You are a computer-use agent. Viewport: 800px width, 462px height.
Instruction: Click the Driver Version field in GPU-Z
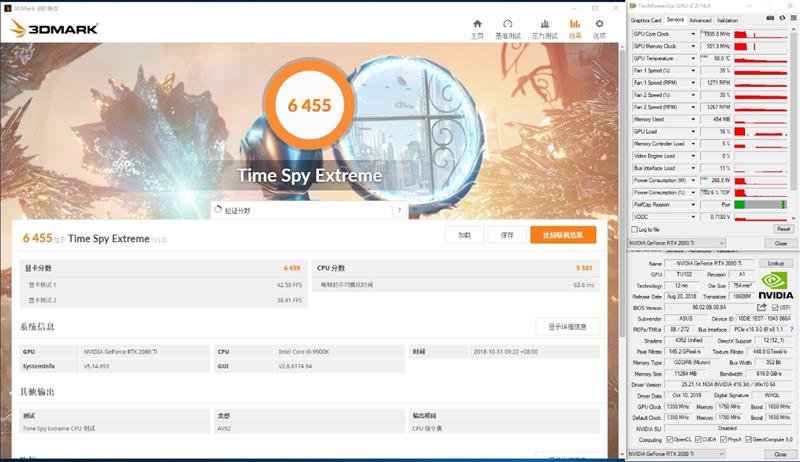(729, 384)
